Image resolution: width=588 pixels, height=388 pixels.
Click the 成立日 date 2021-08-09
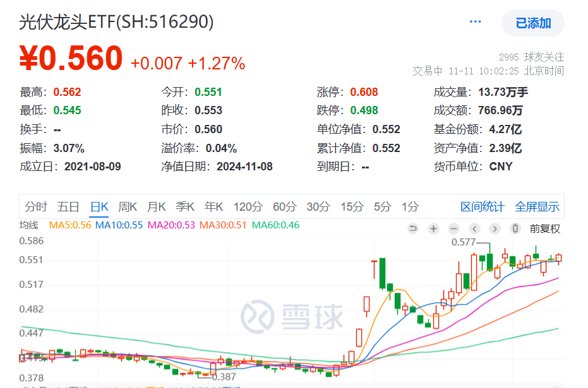pyautogui.click(x=93, y=167)
